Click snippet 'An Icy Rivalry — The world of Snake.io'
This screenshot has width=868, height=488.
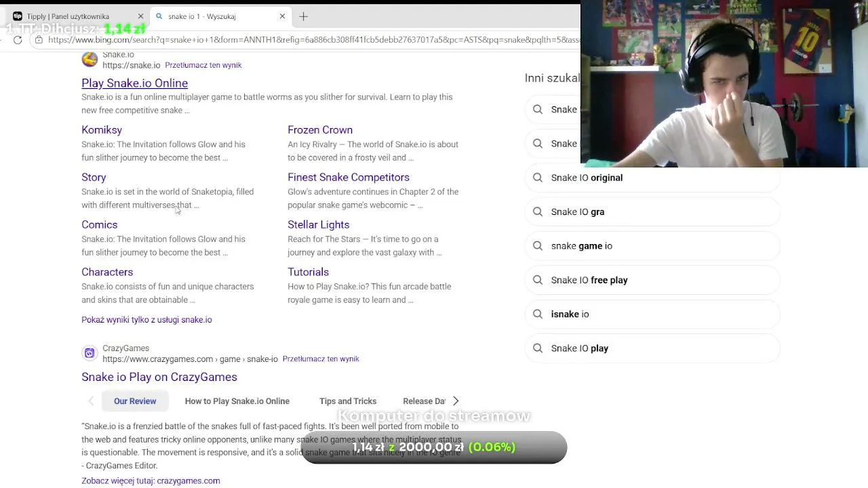click(373, 151)
